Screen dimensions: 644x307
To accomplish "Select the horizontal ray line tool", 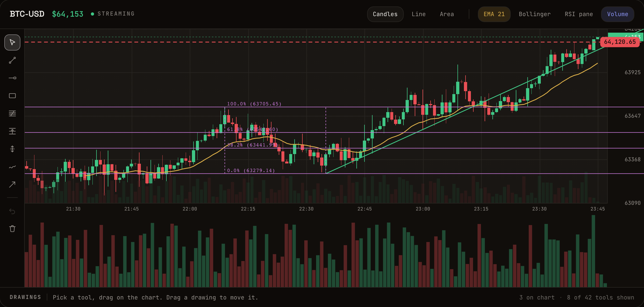I will 12,78.
